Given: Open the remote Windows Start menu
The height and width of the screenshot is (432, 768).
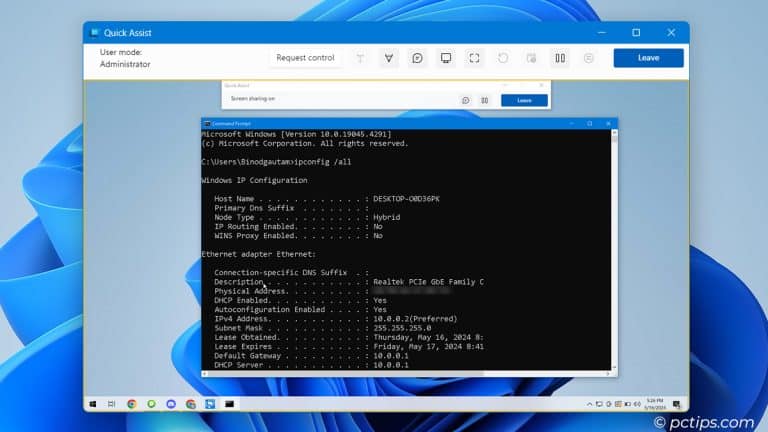Looking at the screenshot, I should pos(94,404).
